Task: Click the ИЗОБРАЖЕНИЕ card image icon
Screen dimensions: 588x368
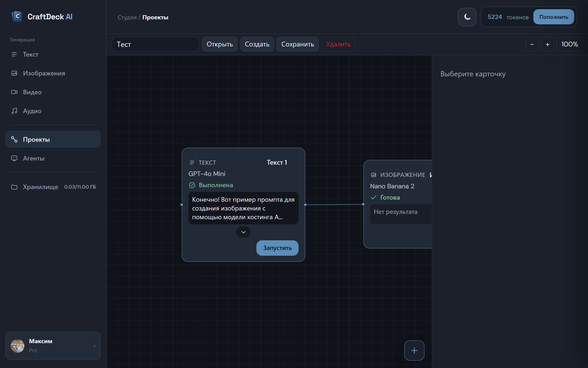Action: 373,175
